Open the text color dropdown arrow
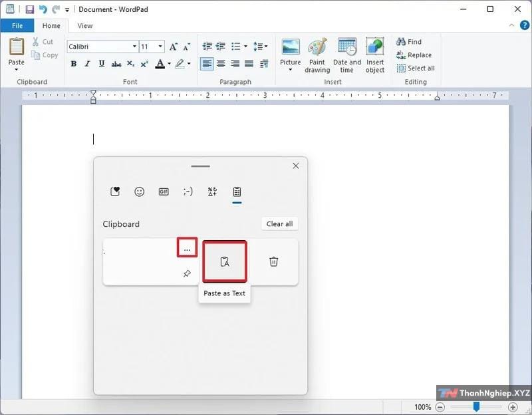The height and width of the screenshot is (415, 532). [x=170, y=63]
